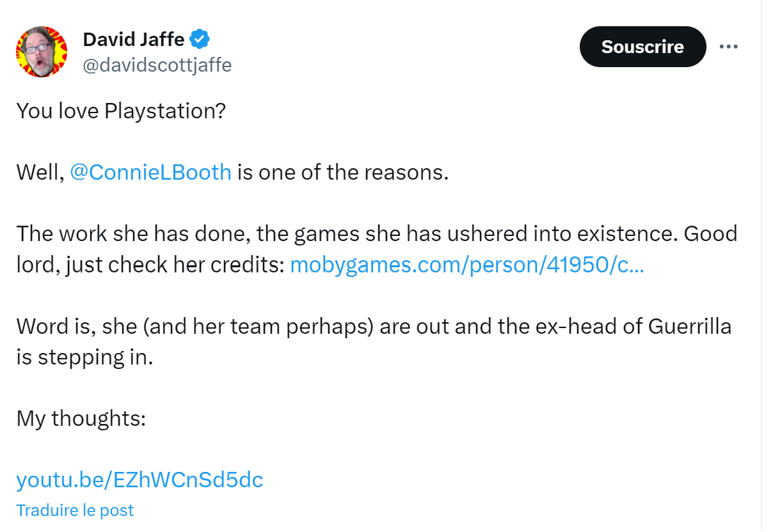Select the blue check icon beside the display name
Image resolution: width=773 pixels, height=532 pixels.
click(199, 38)
